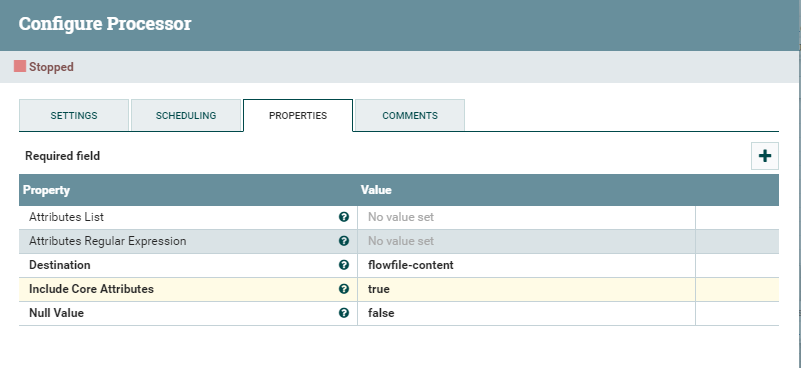Click the Property column header
Image resolution: width=801 pixels, height=368 pixels.
coord(46,190)
